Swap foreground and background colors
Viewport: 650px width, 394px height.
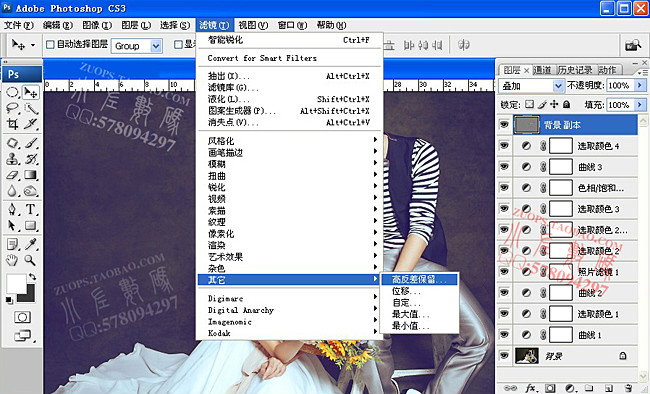click(x=33, y=277)
